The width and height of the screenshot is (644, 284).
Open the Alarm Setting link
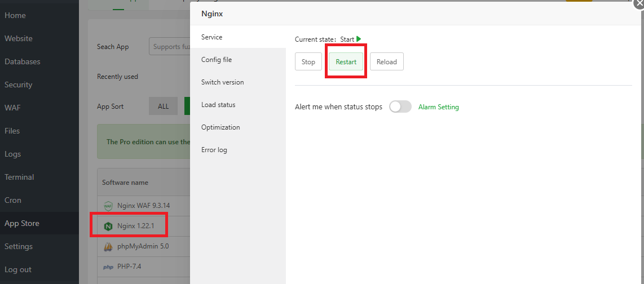(x=438, y=106)
